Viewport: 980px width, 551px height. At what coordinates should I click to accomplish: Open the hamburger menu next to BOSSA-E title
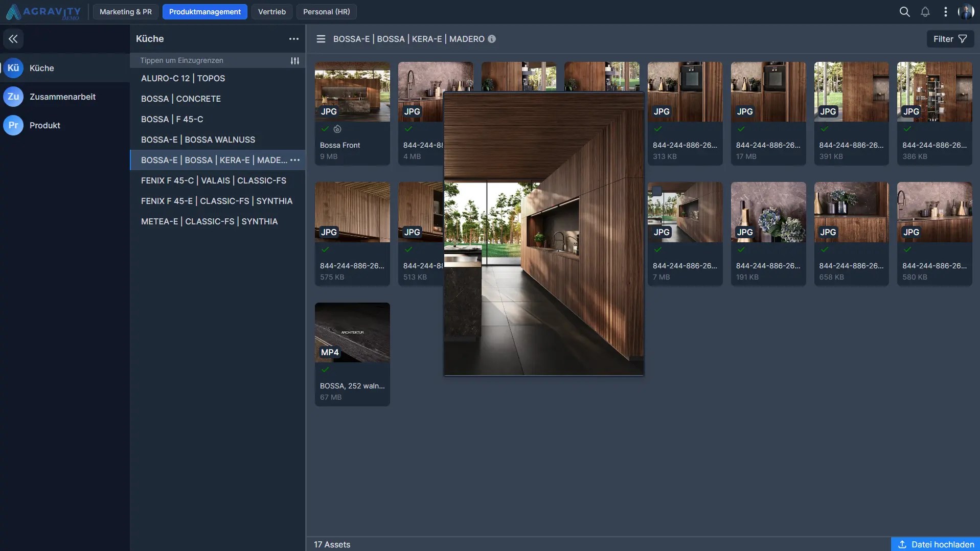click(321, 39)
